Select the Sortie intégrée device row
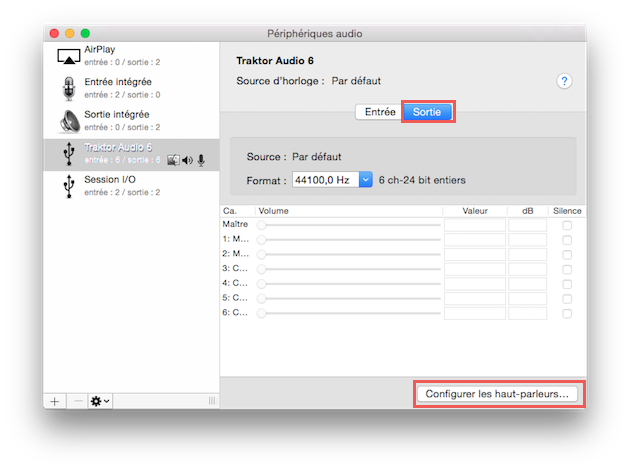630x471 pixels. pyautogui.click(x=131, y=121)
